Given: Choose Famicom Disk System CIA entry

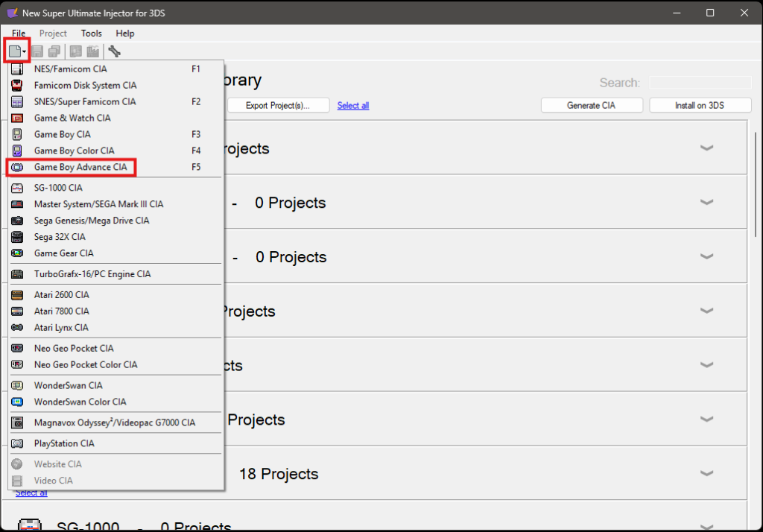Looking at the screenshot, I should (x=115, y=86).
